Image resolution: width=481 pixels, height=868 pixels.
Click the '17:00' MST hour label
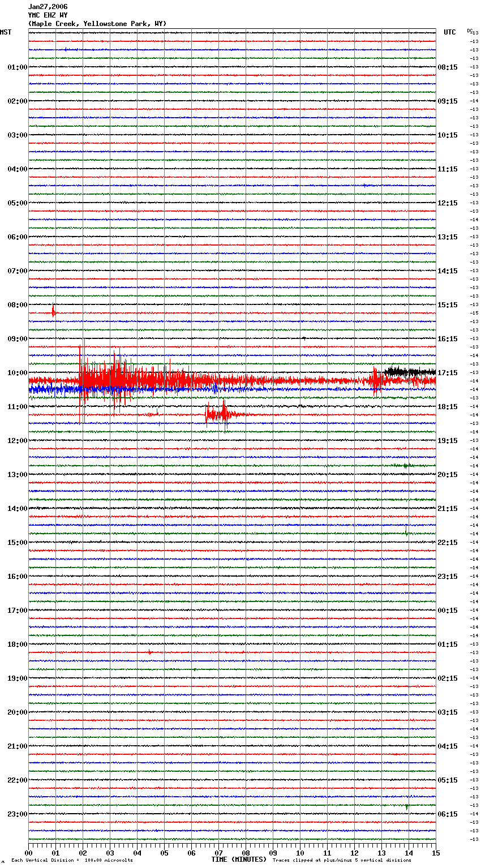18,611
